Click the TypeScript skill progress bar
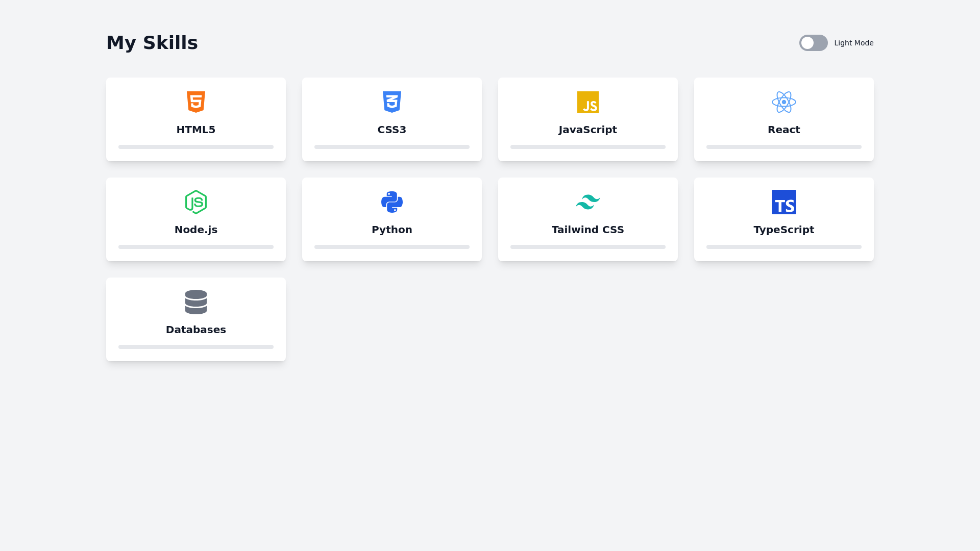 (x=784, y=247)
